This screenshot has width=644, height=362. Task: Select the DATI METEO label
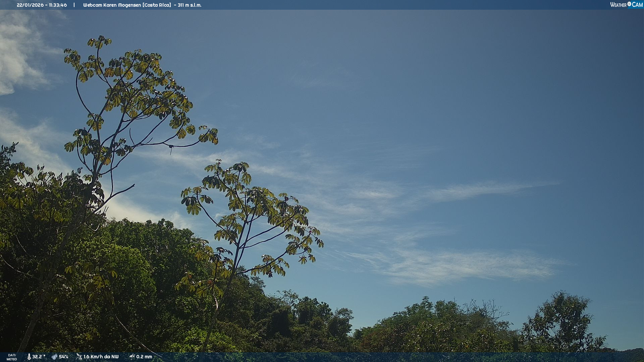(12, 357)
